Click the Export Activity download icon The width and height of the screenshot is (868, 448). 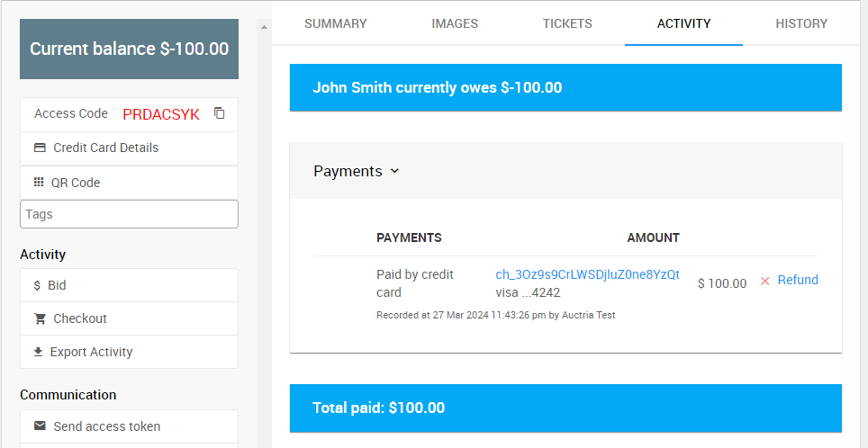click(x=38, y=352)
